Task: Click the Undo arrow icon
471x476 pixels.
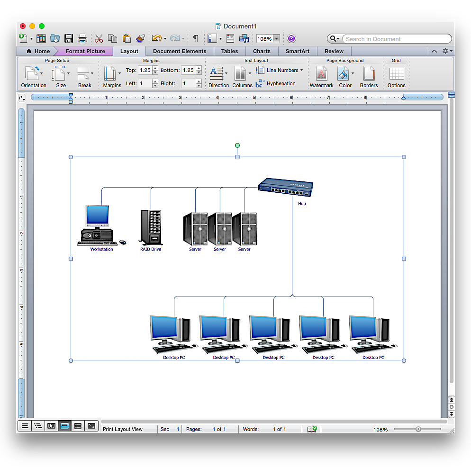Action: [x=157, y=38]
